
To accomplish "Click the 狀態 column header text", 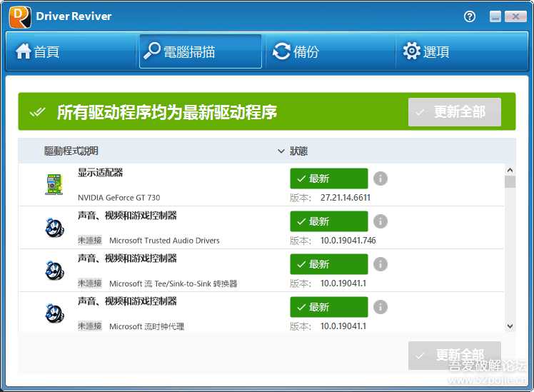I will [x=298, y=151].
